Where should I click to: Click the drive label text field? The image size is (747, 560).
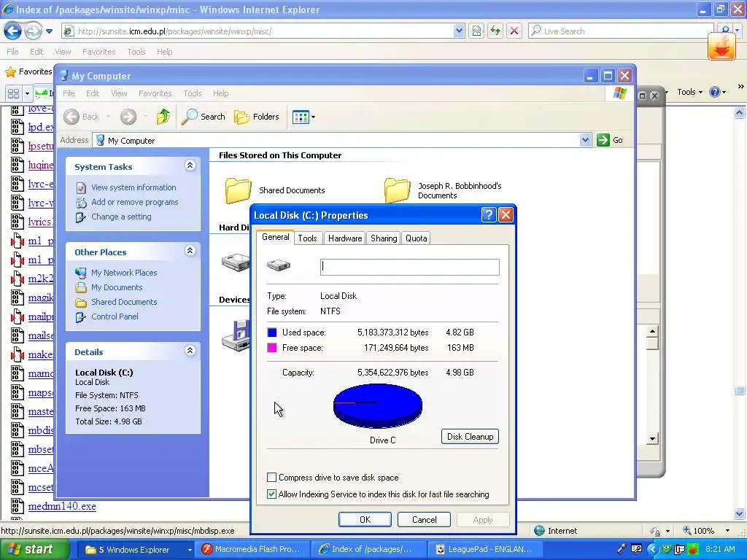(x=410, y=267)
